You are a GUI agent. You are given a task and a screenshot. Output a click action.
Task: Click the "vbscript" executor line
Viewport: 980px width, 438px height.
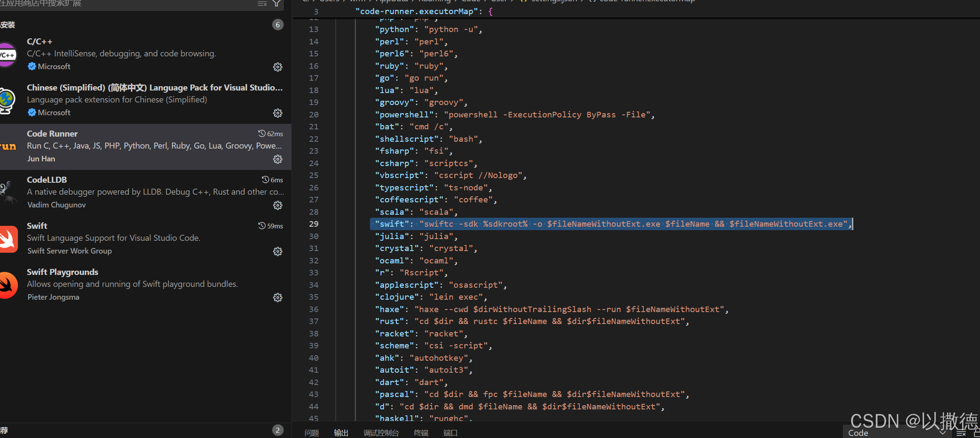[x=451, y=175]
